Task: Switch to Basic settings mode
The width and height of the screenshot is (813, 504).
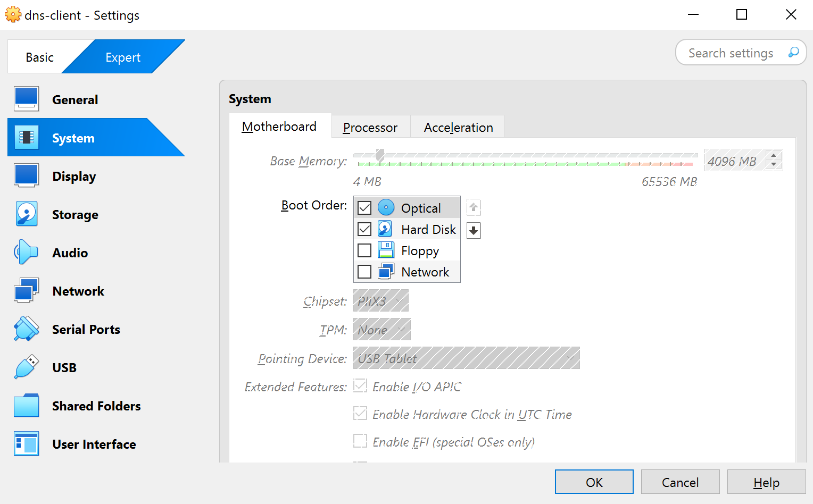Action: [40, 57]
